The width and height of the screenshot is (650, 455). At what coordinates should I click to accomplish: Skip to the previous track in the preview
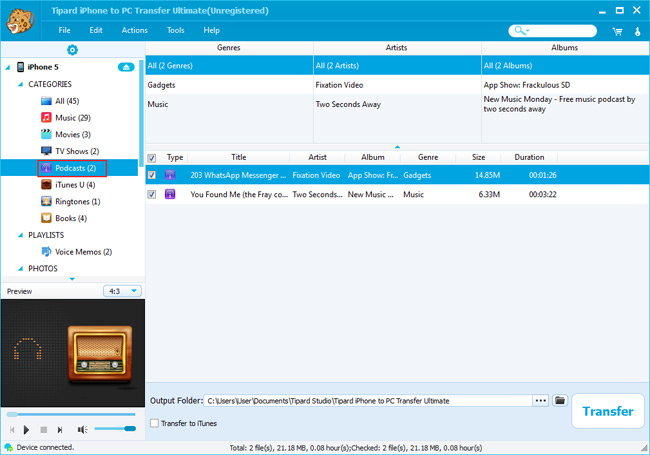click(x=12, y=430)
